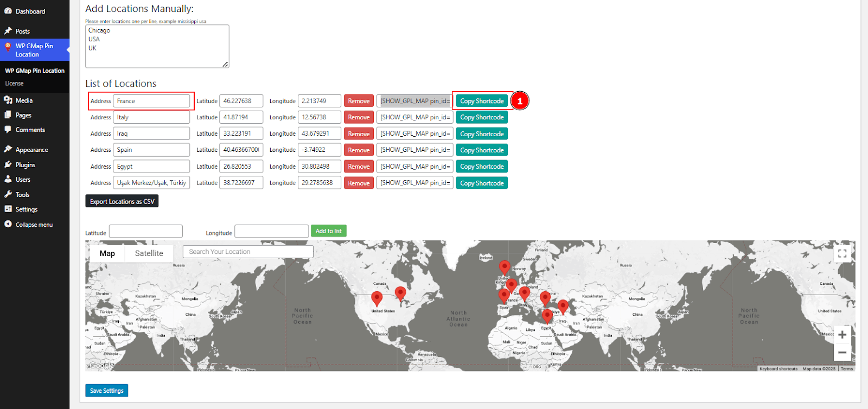The height and width of the screenshot is (409, 868).
Task: Open Keyboard shortcuts on the map
Action: click(x=778, y=369)
